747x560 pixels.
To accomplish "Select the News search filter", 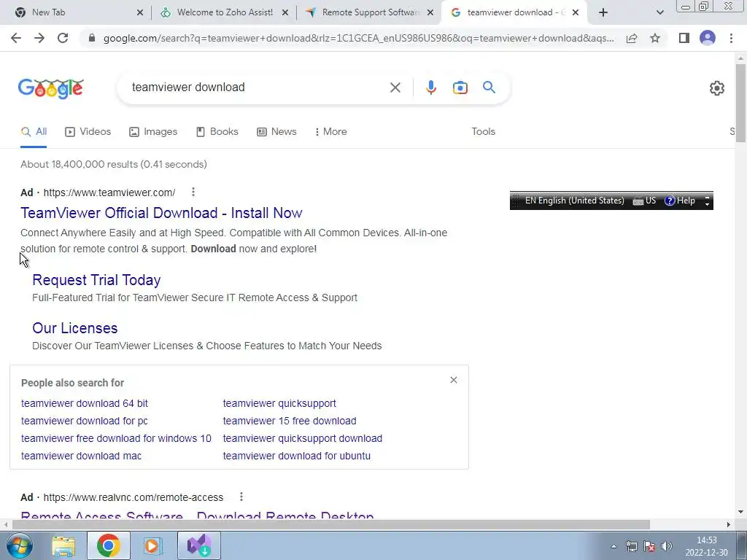I will 276,131.
